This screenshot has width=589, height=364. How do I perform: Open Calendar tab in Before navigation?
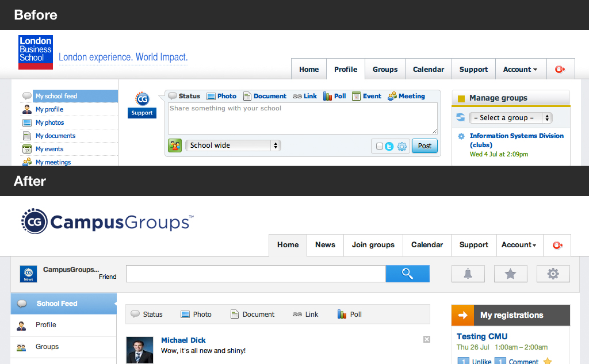coord(428,69)
